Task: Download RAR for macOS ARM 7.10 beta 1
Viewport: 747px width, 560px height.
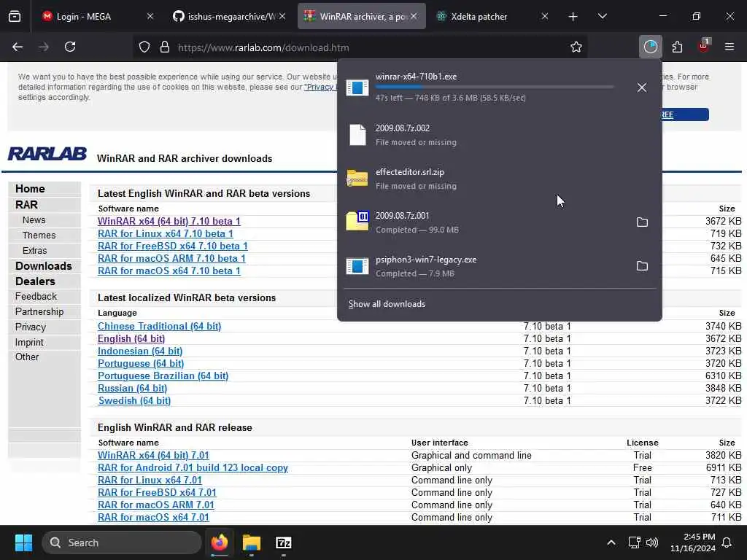Action: [171, 259]
